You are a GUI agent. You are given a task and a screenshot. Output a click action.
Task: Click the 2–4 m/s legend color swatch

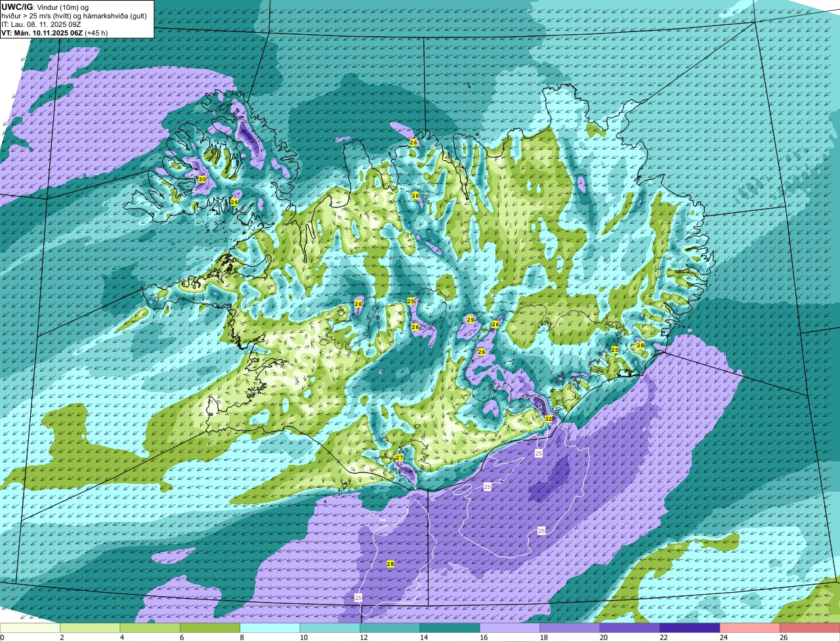(x=90, y=628)
